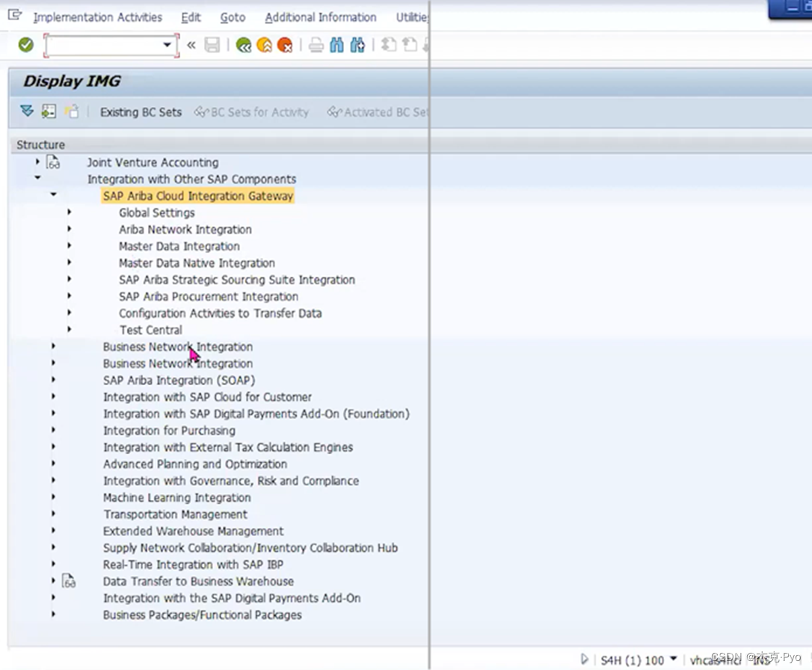Expand Business Packages/Functional Packages node arrow
This screenshot has height=670, width=812.
pyautogui.click(x=53, y=614)
